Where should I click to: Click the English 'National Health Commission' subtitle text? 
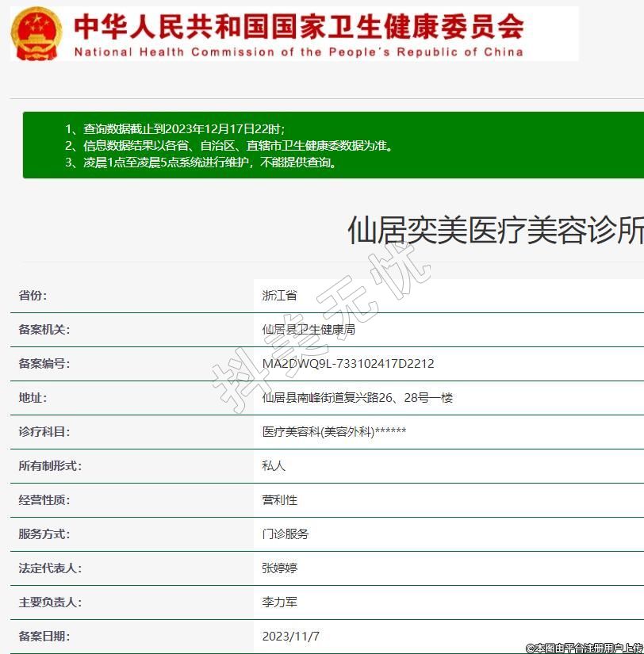tap(298, 52)
